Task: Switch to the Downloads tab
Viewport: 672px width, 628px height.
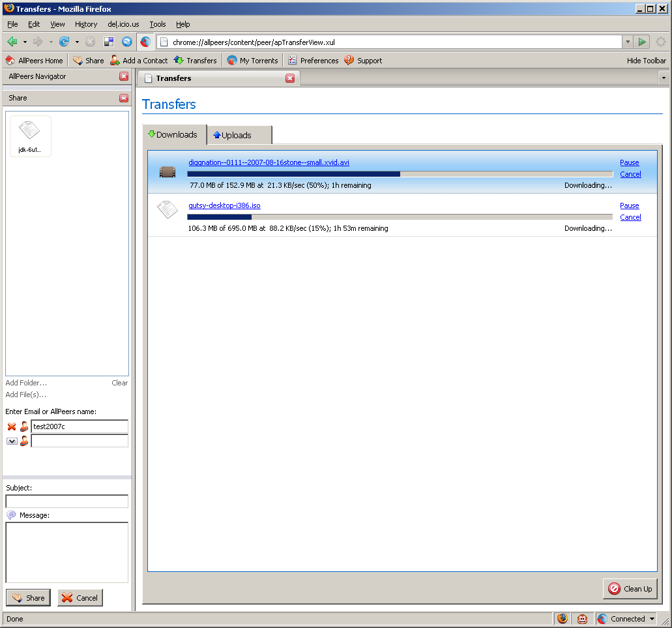Action: [174, 134]
